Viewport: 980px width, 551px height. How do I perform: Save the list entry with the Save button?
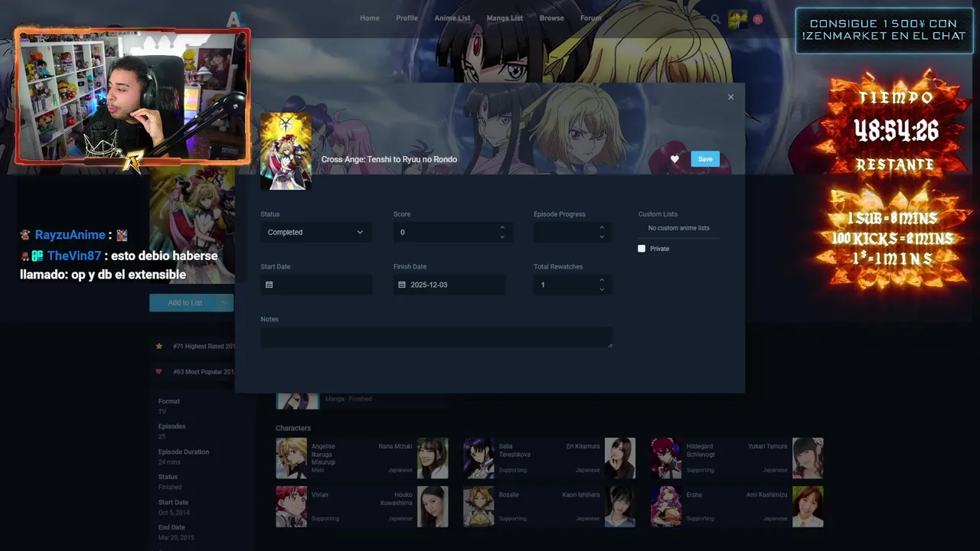click(705, 159)
